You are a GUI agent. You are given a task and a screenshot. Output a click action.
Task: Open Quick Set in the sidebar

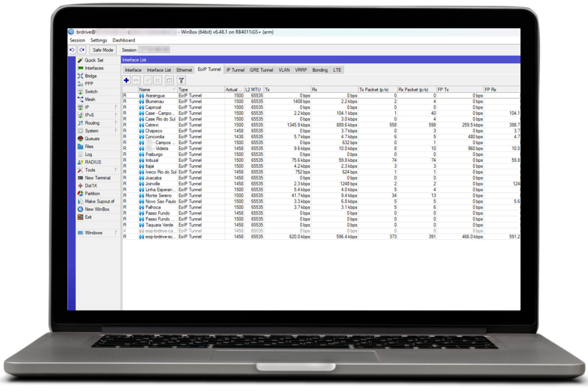click(x=94, y=60)
